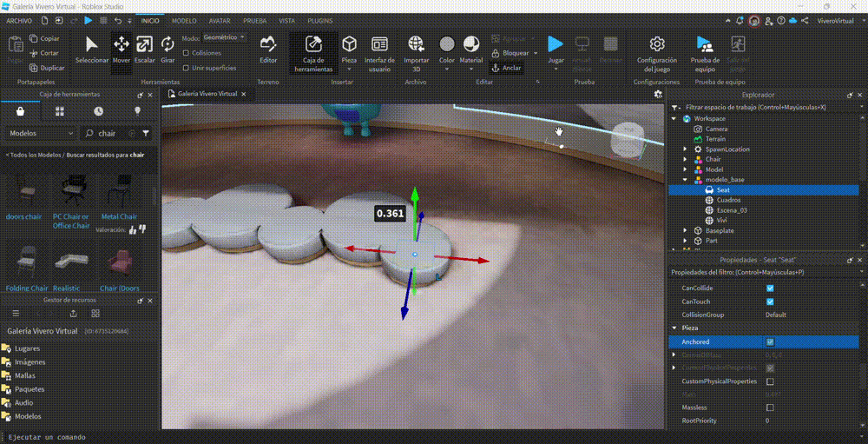Switch to the AVATAR ribbon tab
Image resolution: width=868 pixels, height=444 pixels.
coord(220,21)
